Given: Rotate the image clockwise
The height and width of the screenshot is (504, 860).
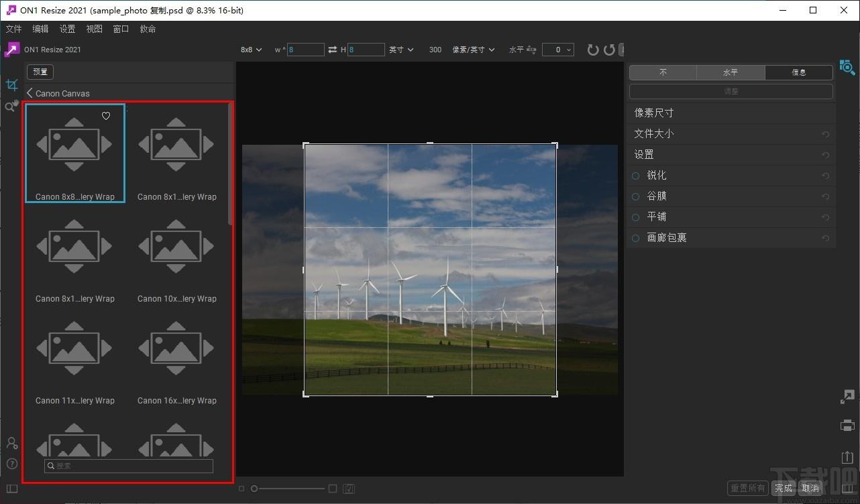Looking at the screenshot, I should (593, 50).
